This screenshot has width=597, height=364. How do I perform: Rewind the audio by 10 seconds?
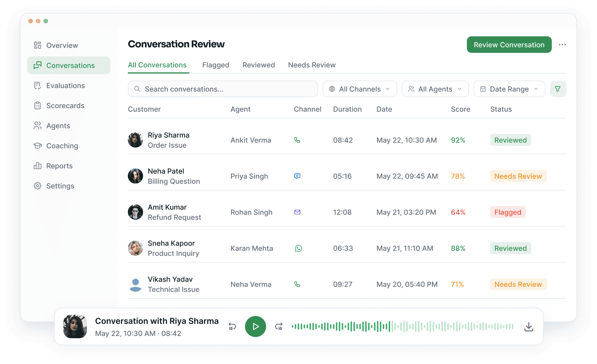[232, 327]
